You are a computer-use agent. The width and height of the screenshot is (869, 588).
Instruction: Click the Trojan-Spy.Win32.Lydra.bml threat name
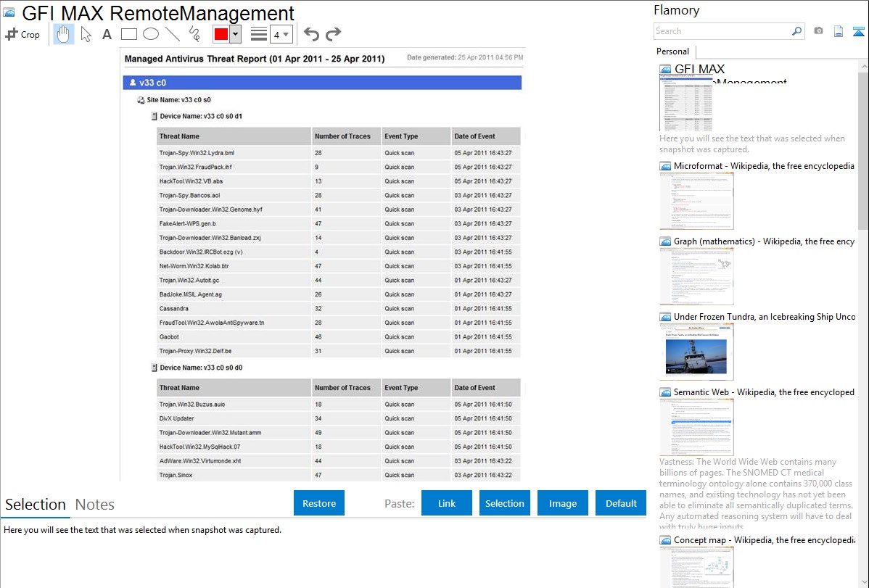(197, 153)
